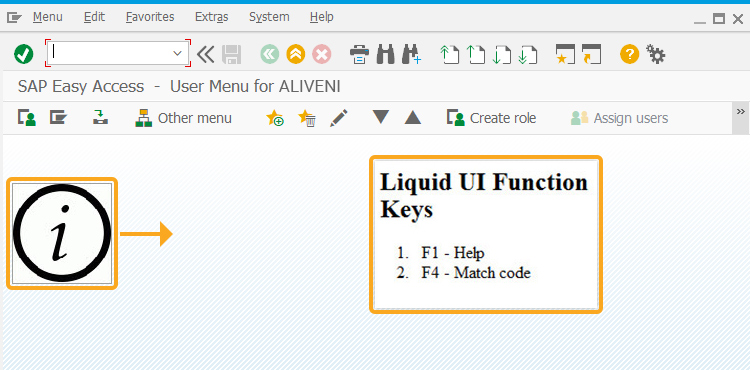The width and height of the screenshot is (750, 370).
Task: Click the print icon in toolbar
Action: (x=359, y=54)
